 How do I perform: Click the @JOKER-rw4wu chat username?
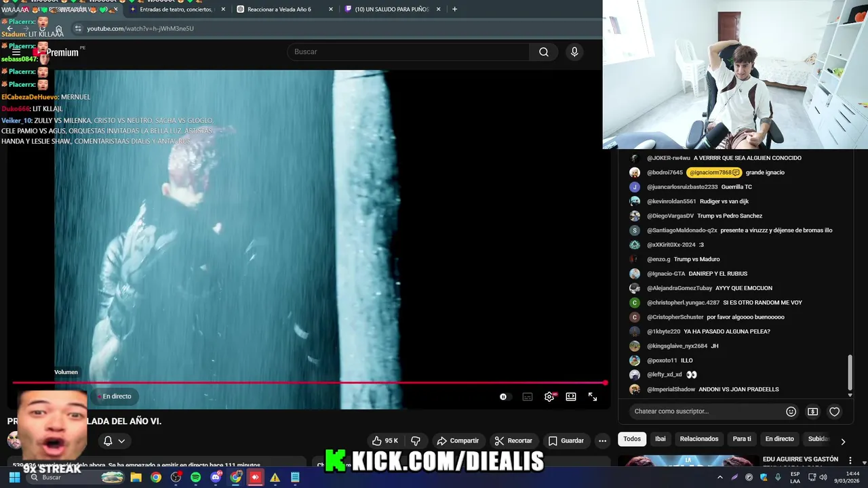668,158
